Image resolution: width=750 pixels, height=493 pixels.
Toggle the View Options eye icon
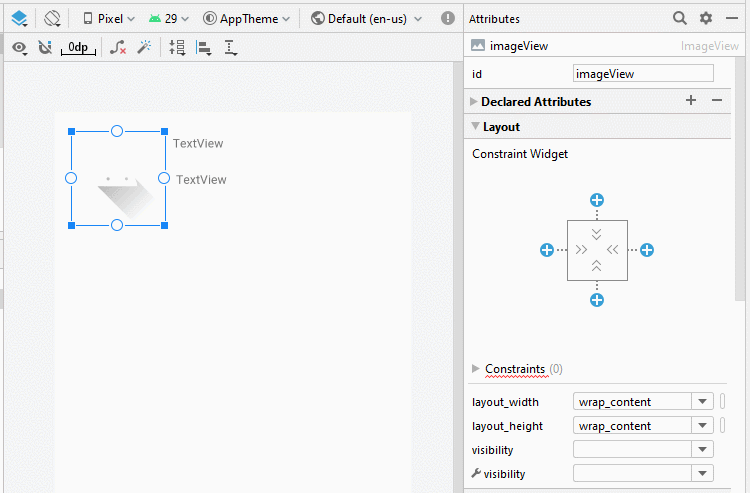[20, 48]
